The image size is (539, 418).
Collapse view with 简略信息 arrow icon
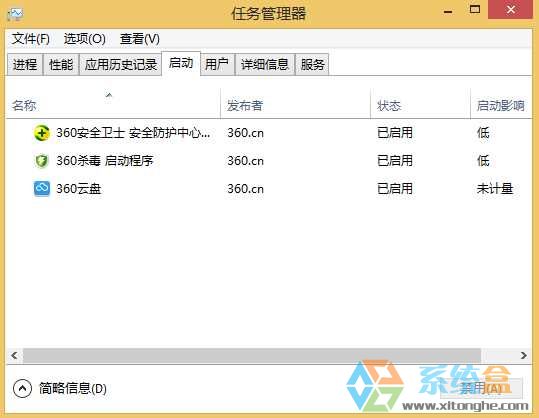22,388
